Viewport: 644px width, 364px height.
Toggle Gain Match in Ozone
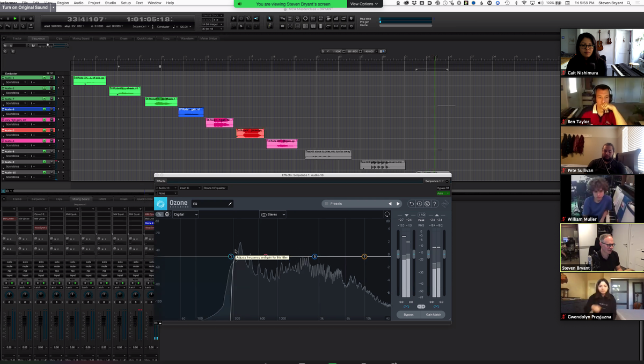click(433, 315)
